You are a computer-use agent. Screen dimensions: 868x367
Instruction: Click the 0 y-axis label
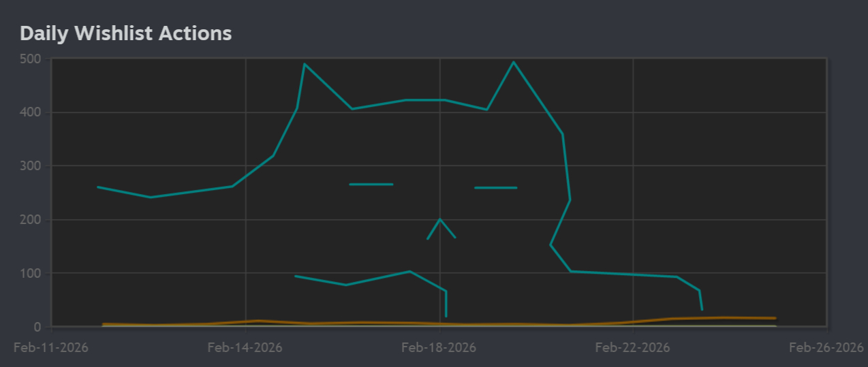[x=37, y=327]
